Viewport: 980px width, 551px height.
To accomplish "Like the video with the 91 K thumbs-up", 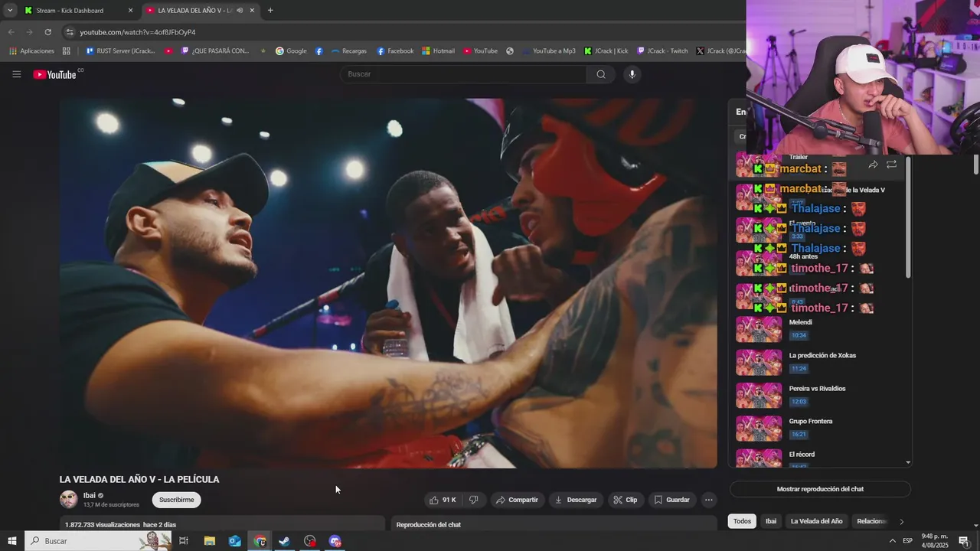I will coord(443,500).
